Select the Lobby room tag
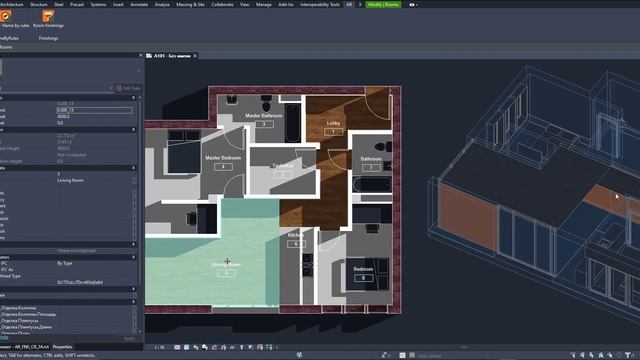This screenshot has width=640, height=360. [333, 128]
